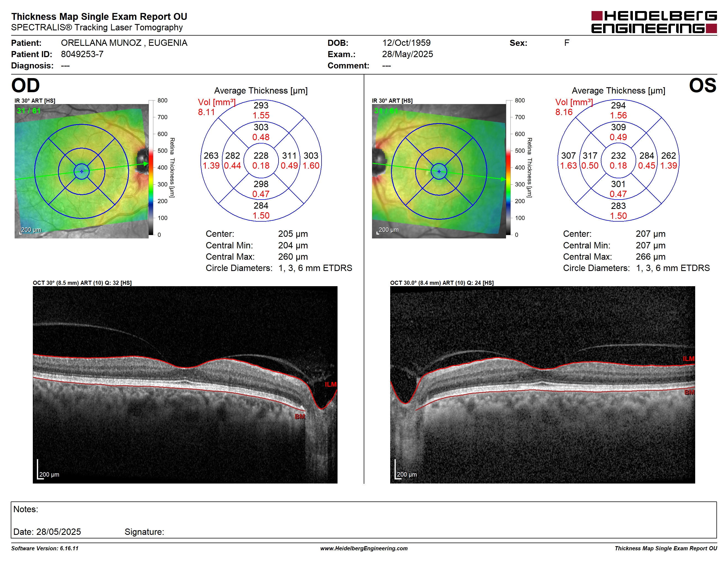Image resolution: width=728 pixels, height=563 pixels.
Task: Click the OD retina thickness color scale bar
Action: tap(151, 168)
